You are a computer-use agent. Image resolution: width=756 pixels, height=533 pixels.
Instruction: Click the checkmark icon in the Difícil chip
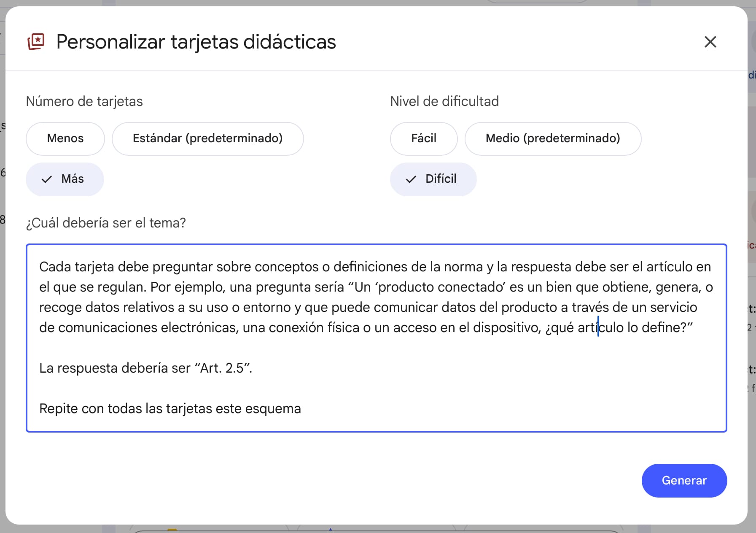pyautogui.click(x=411, y=179)
